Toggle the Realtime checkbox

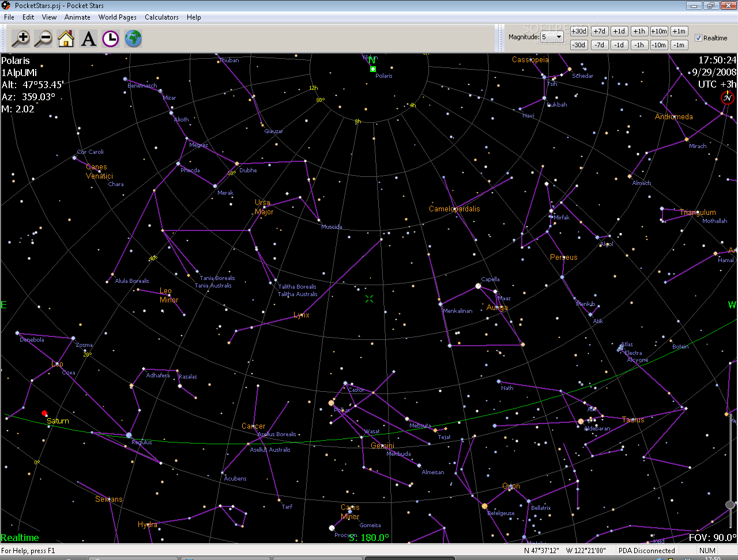click(698, 38)
